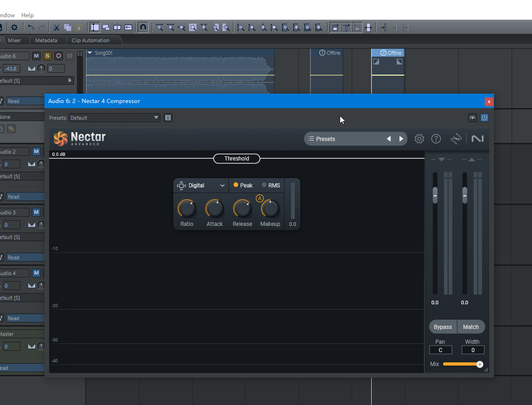
Task: Toggle plugin power button in window header
Action: [x=484, y=118]
